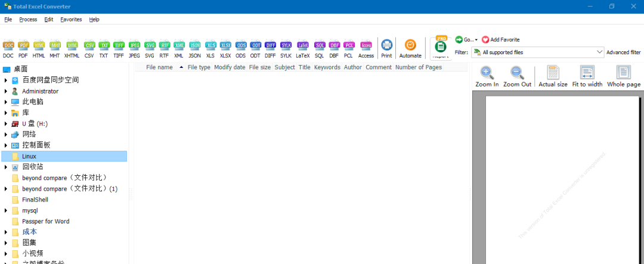Convert to JSON format

coord(194,49)
